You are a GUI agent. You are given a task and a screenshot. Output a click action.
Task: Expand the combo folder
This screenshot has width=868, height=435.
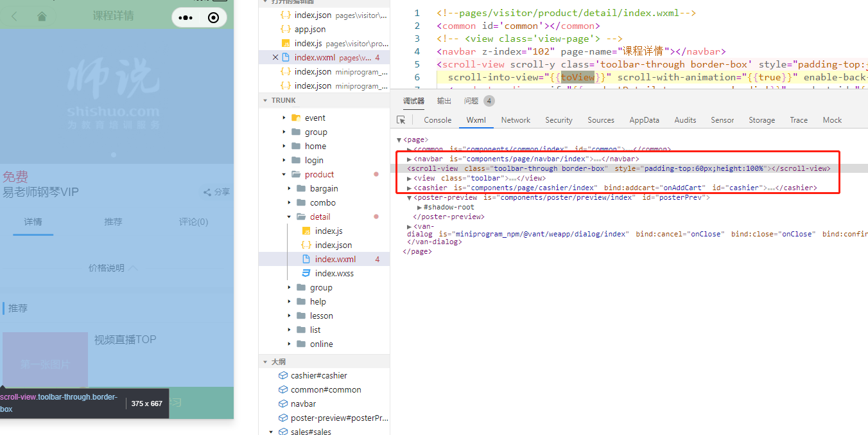pos(290,202)
